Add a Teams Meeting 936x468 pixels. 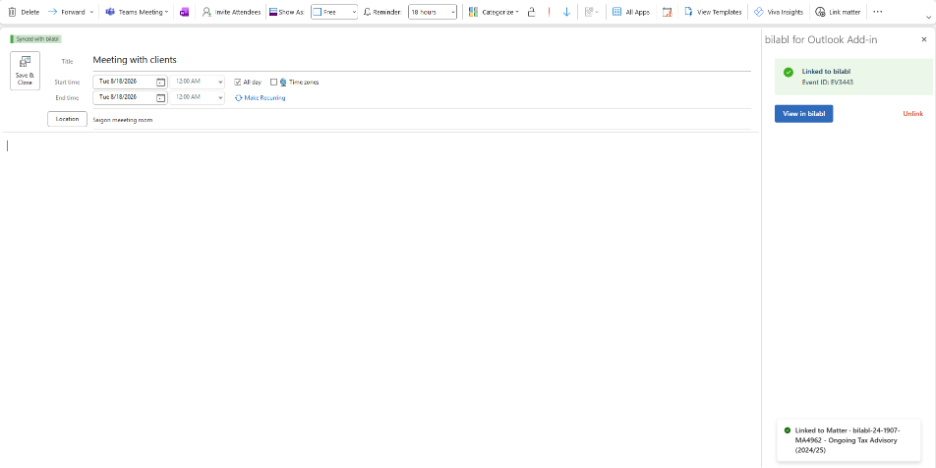133,12
